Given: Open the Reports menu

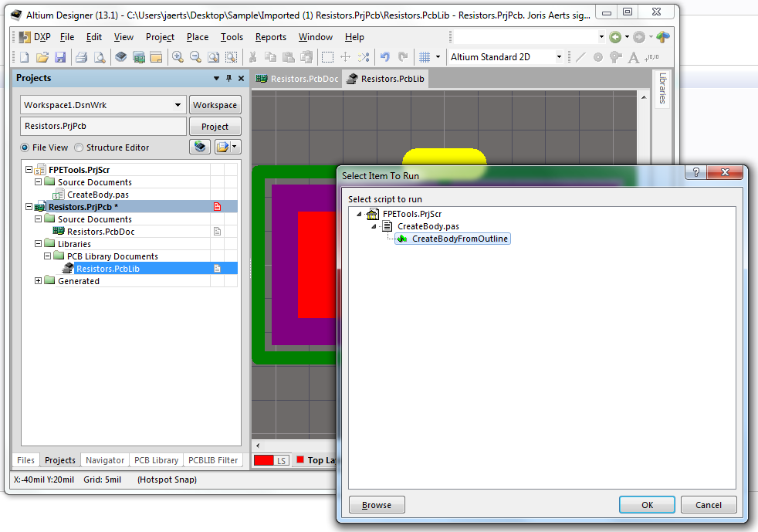Looking at the screenshot, I should 271,37.
